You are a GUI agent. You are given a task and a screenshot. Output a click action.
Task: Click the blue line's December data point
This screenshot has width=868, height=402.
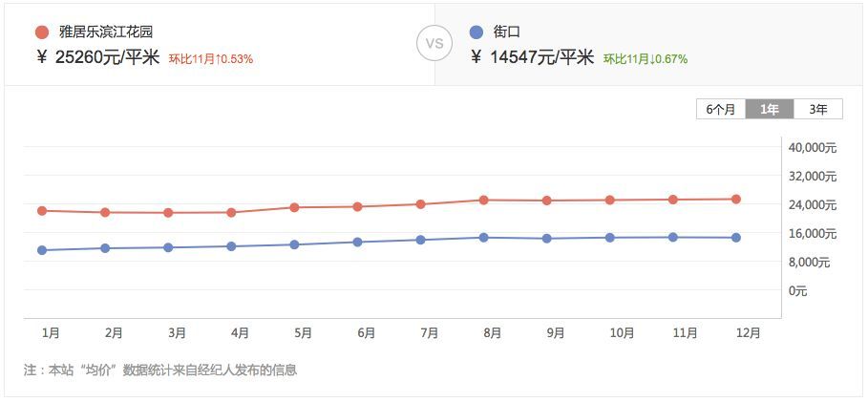click(736, 237)
